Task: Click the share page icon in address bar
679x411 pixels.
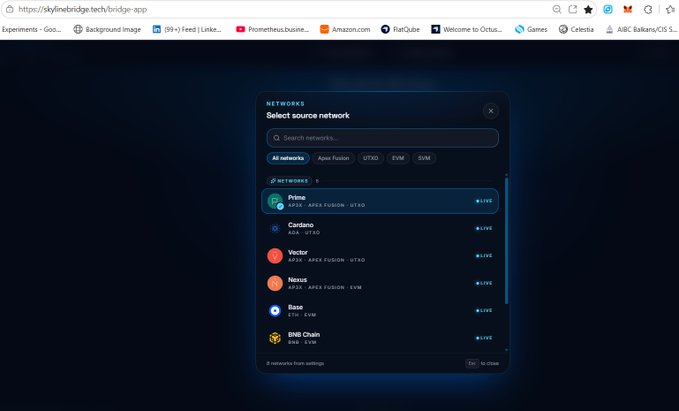Action: point(572,9)
